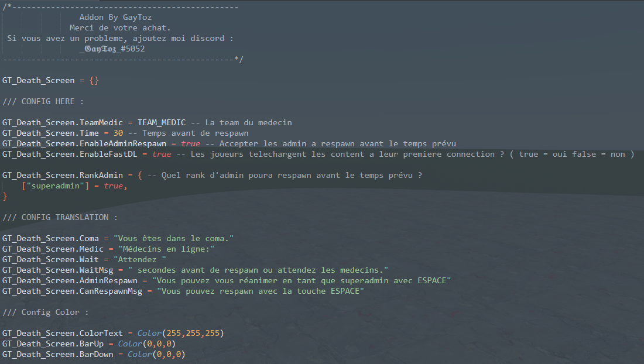This screenshot has height=364, width=644.
Task: Click the GT_Death_Screen.Coma variable name
Action: pyautogui.click(x=50, y=238)
